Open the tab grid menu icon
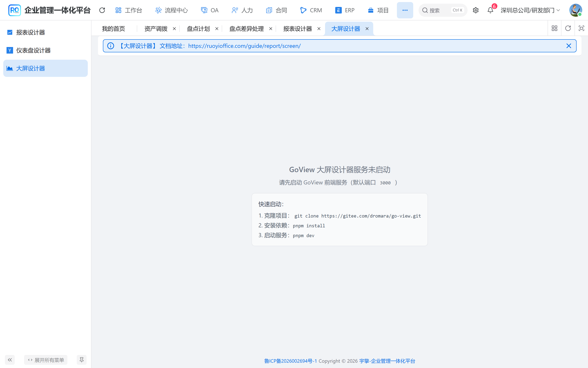The height and width of the screenshot is (368, 588). [x=555, y=28]
